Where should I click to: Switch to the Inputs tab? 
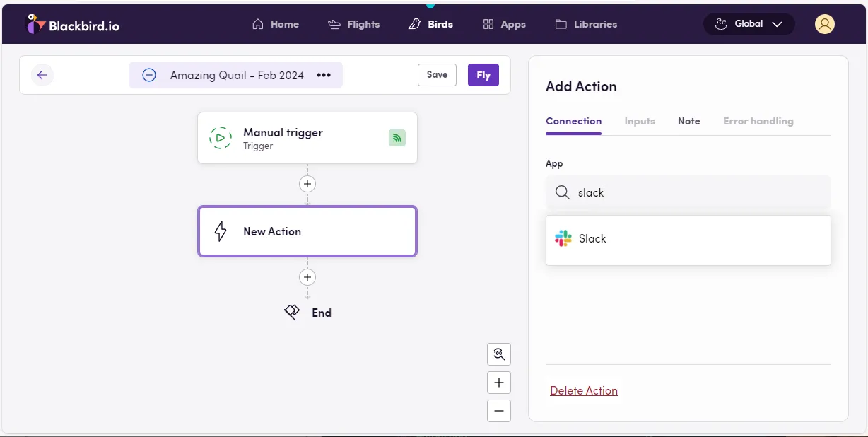639,121
